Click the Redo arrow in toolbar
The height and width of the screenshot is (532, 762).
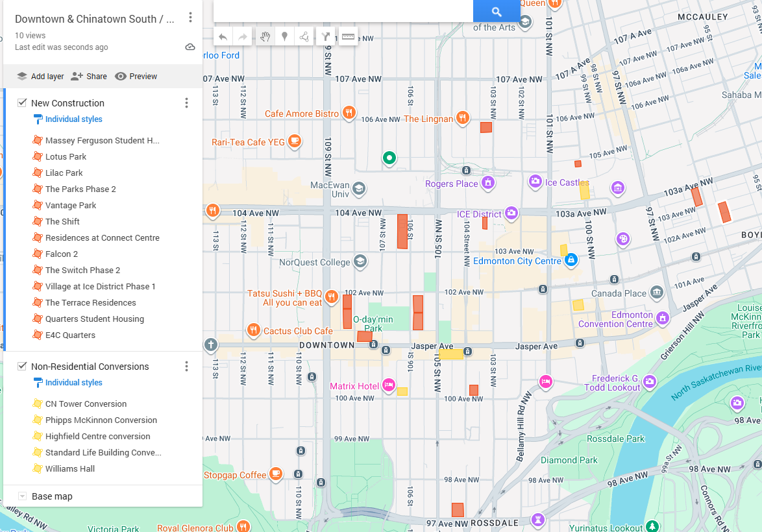click(x=242, y=36)
